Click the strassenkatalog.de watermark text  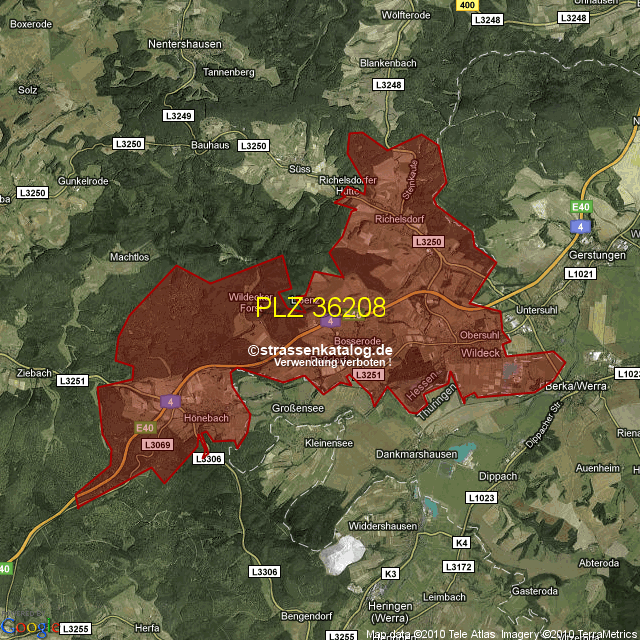pos(321,350)
